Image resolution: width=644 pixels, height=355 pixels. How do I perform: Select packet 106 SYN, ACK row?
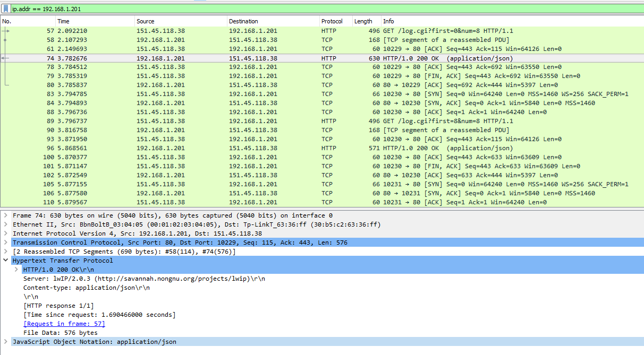322,193
